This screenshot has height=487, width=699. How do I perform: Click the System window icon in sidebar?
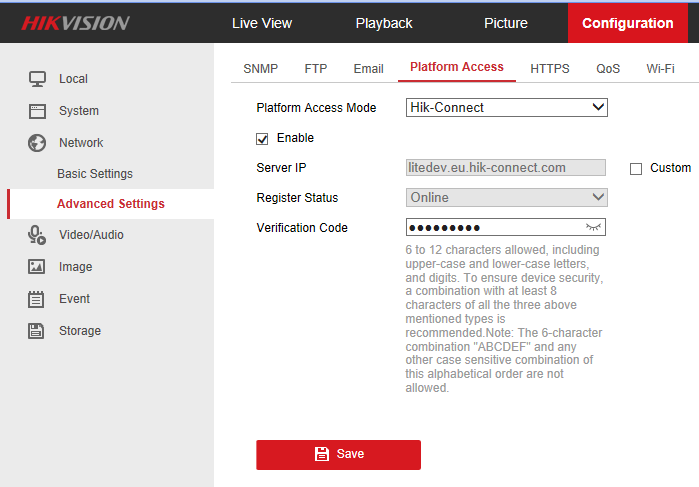[x=37, y=111]
